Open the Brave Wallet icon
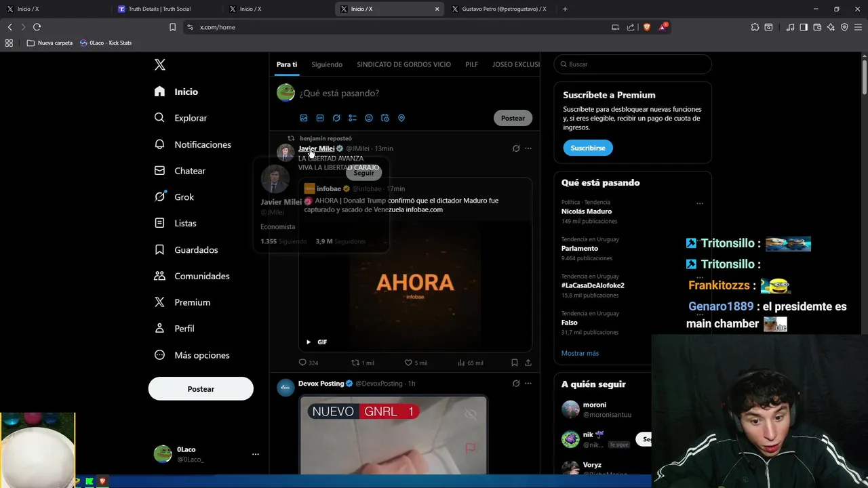 tap(817, 27)
